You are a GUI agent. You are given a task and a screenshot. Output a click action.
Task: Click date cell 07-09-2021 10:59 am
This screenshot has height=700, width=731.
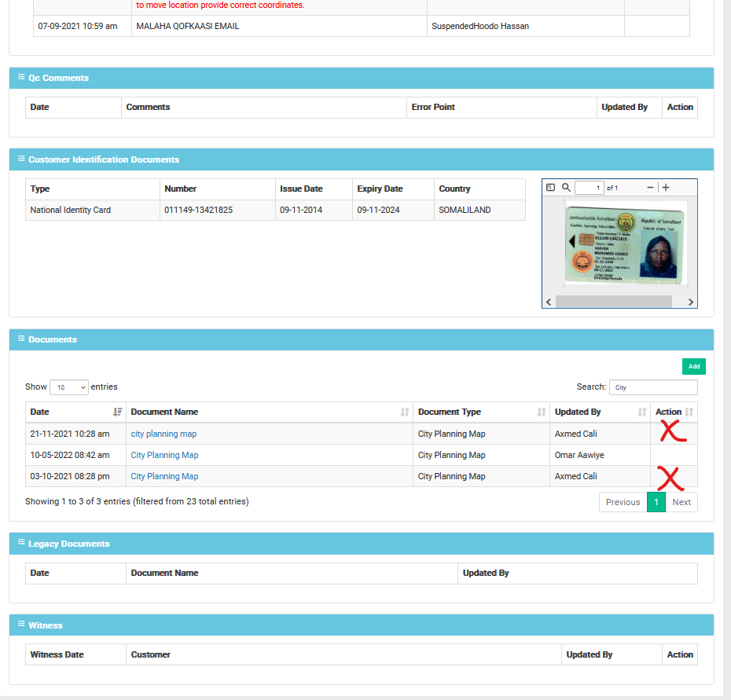pos(83,26)
